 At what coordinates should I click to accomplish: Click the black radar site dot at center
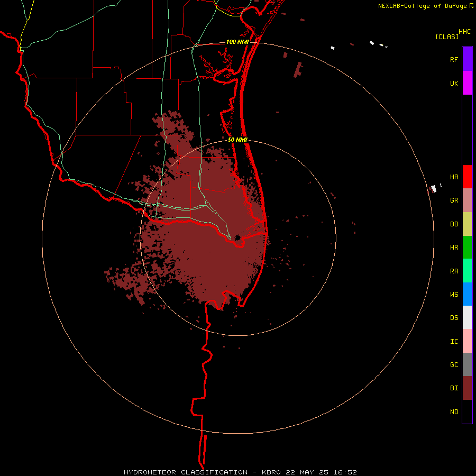tap(237, 237)
